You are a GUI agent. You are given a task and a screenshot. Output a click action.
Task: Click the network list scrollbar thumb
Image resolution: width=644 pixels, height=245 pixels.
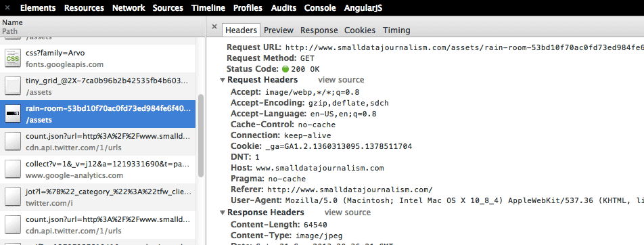pyautogui.click(x=201, y=135)
